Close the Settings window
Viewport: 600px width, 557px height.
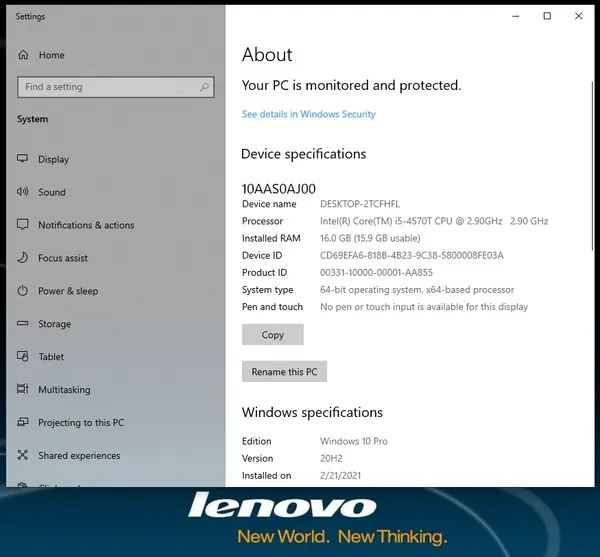[x=579, y=16]
